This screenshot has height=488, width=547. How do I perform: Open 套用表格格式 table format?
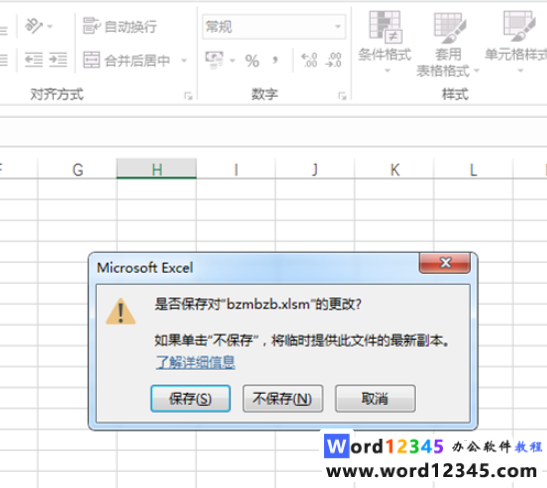448,45
